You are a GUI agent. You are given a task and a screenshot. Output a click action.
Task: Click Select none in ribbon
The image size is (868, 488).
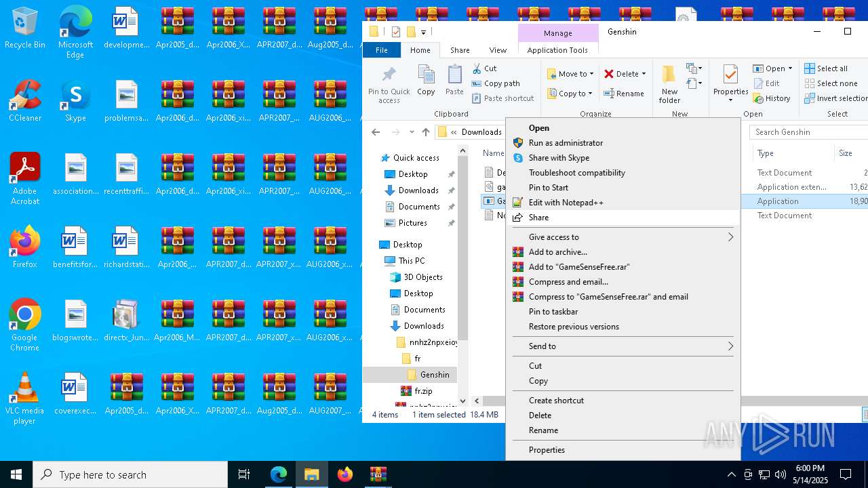[x=831, y=83]
